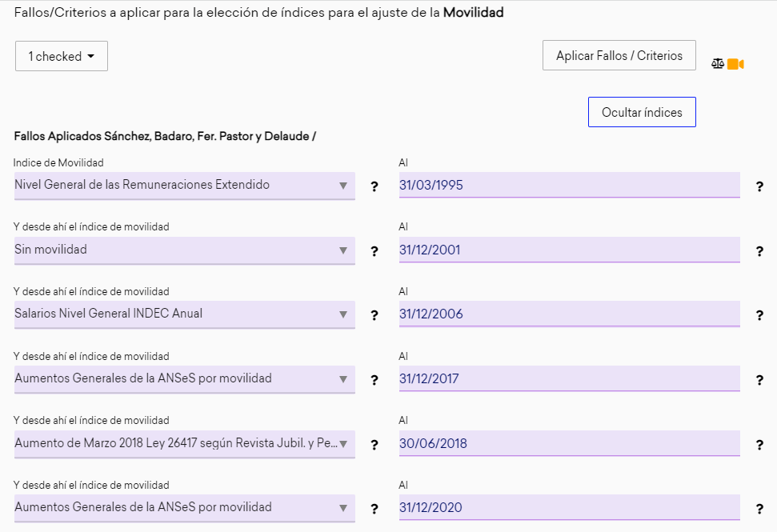Select the 31/12/2001 date field
This screenshot has width=777, height=532.
[x=570, y=250]
